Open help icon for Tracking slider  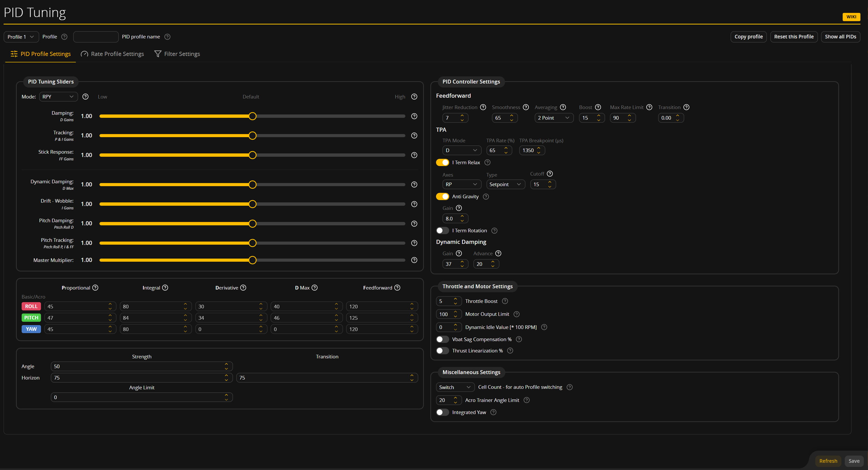tap(414, 136)
